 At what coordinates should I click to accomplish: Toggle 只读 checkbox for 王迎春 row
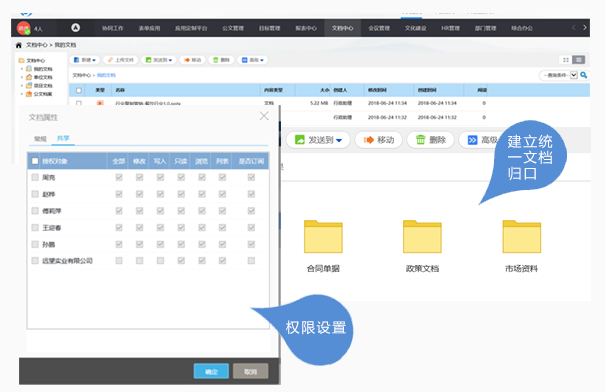(x=181, y=228)
